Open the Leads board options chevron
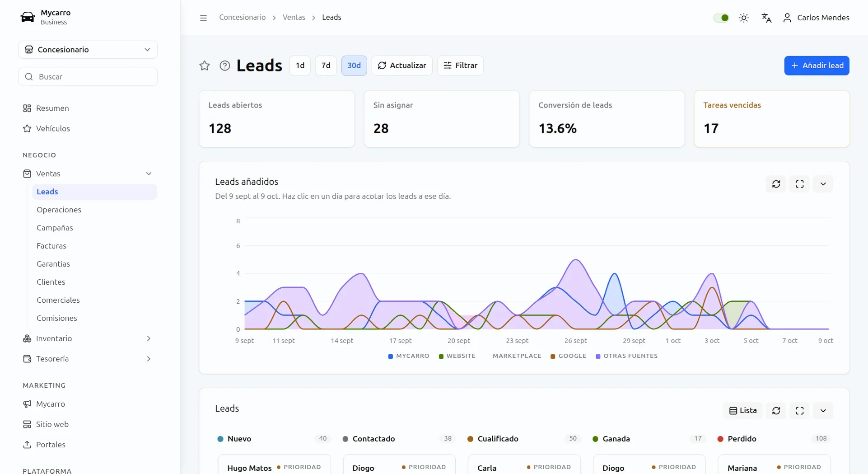This screenshot has height=474, width=868. coord(823,411)
